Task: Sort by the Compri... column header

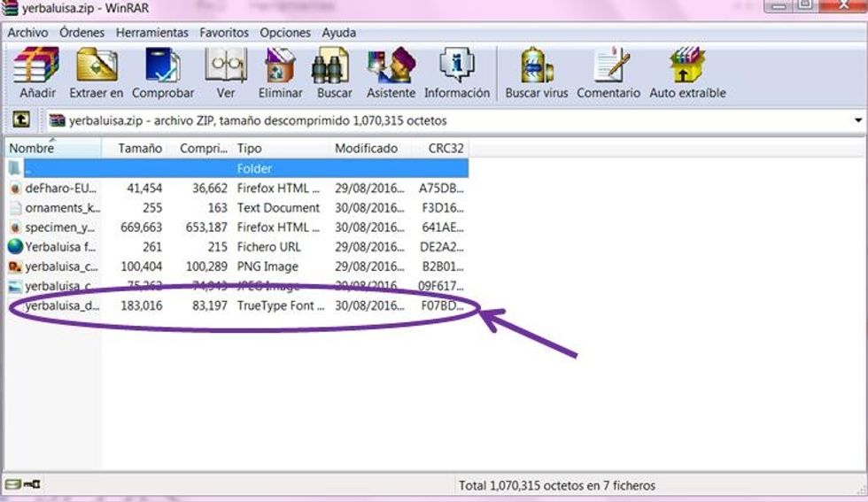Action: tap(200, 149)
